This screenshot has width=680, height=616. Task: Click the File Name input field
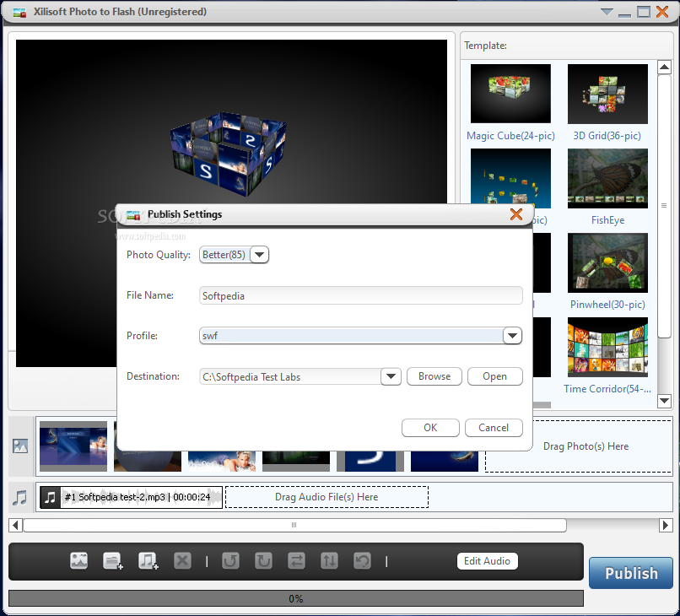(x=361, y=296)
